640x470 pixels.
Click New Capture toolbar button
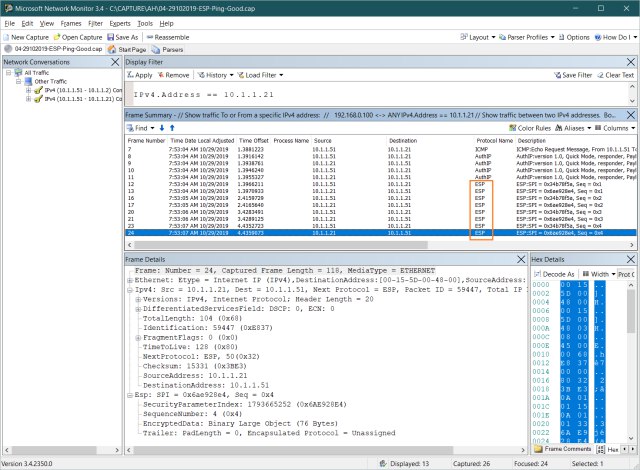[x=26, y=37]
